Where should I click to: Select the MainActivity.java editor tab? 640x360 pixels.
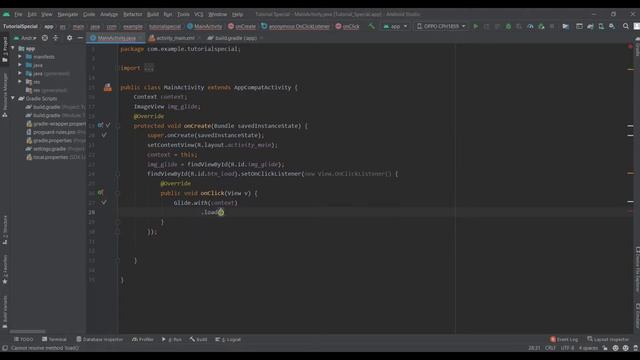coord(116,38)
